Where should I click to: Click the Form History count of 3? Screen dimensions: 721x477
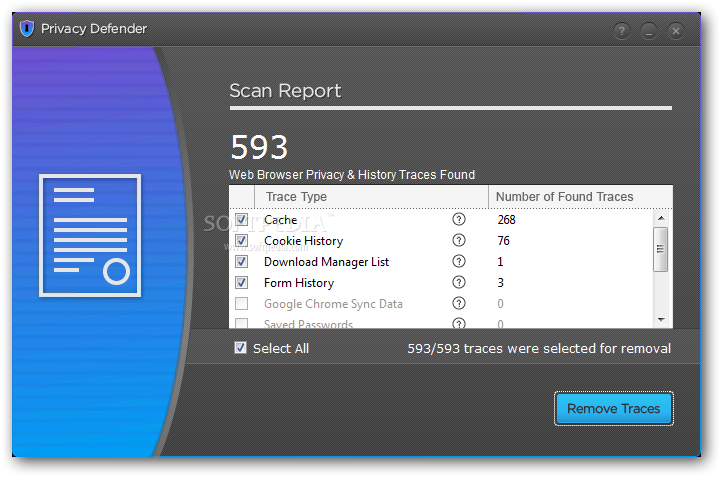click(501, 282)
